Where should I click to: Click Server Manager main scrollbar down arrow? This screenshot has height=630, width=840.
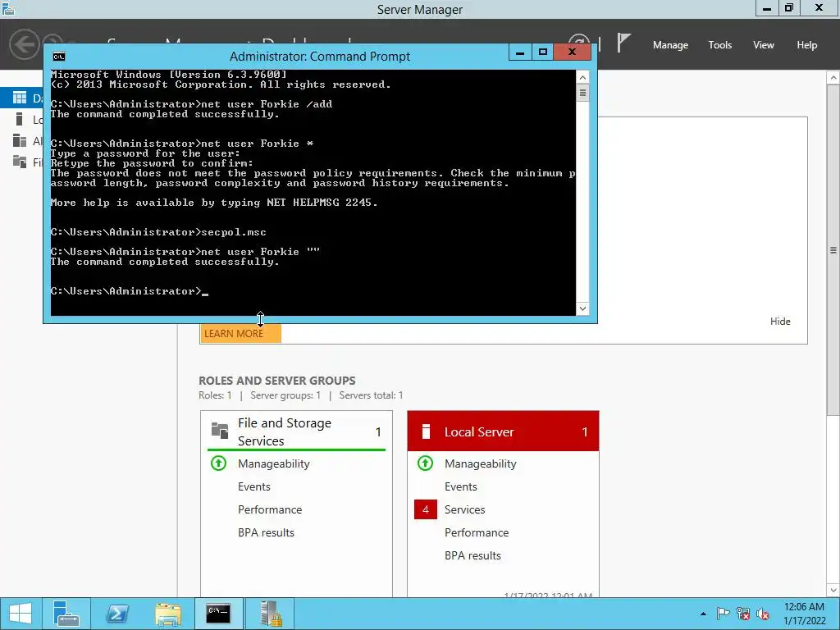(833, 590)
